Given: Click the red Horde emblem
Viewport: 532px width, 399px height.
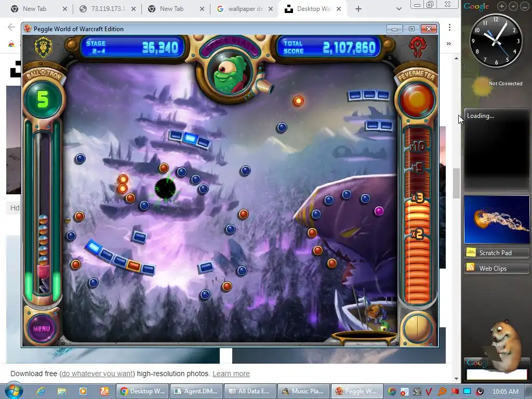Looking at the screenshot, I should click(x=418, y=47).
